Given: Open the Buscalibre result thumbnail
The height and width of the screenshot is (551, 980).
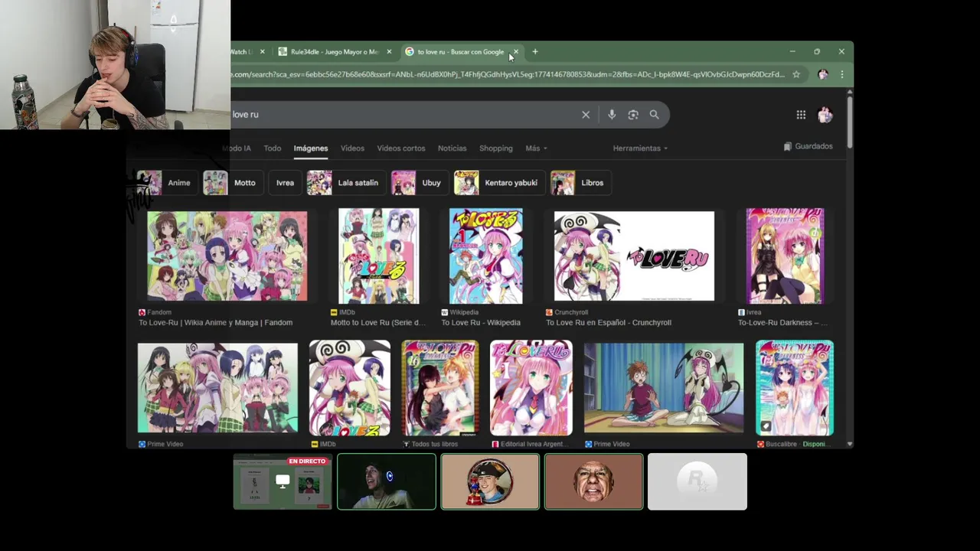Looking at the screenshot, I should click(x=795, y=388).
